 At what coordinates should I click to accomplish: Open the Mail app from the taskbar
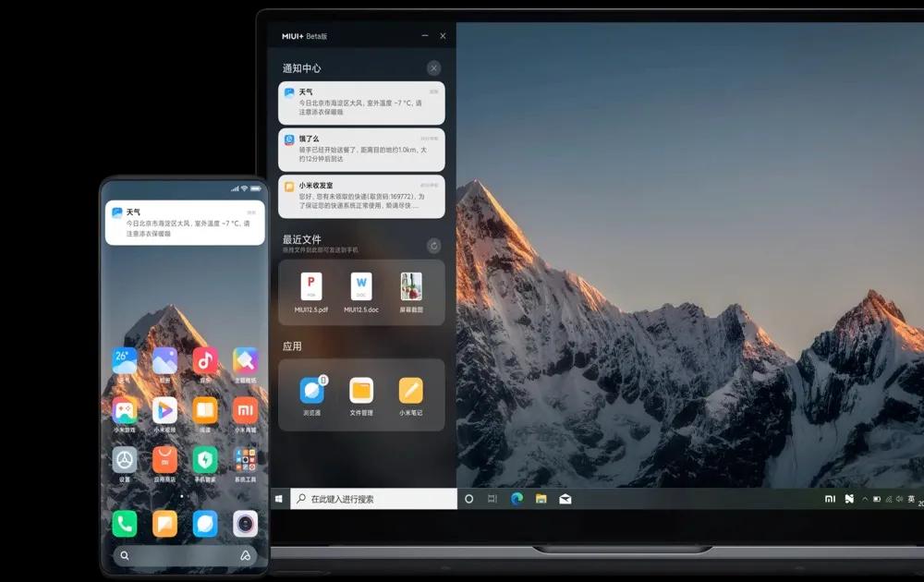(x=565, y=499)
